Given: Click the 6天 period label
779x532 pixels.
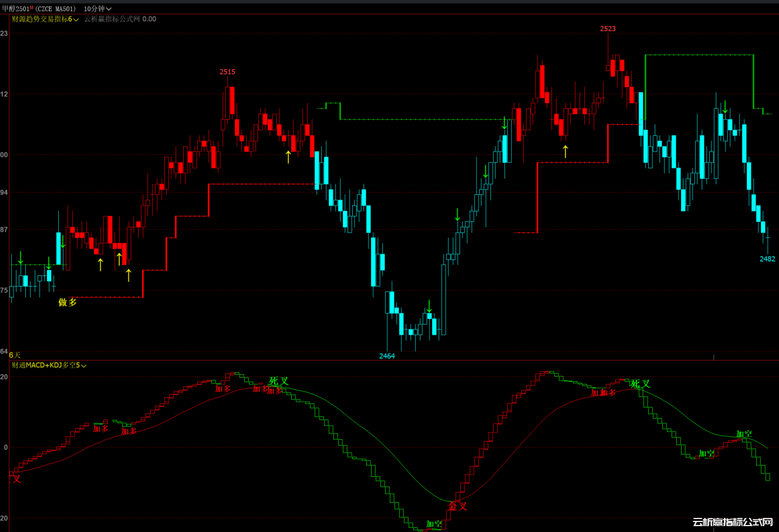Looking at the screenshot, I should [15, 355].
